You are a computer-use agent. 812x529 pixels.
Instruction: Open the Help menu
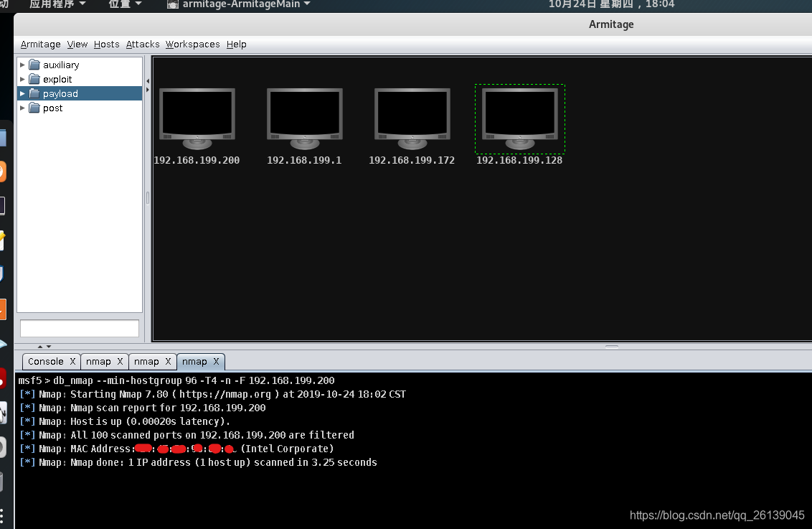pyautogui.click(x=237, y=45)
